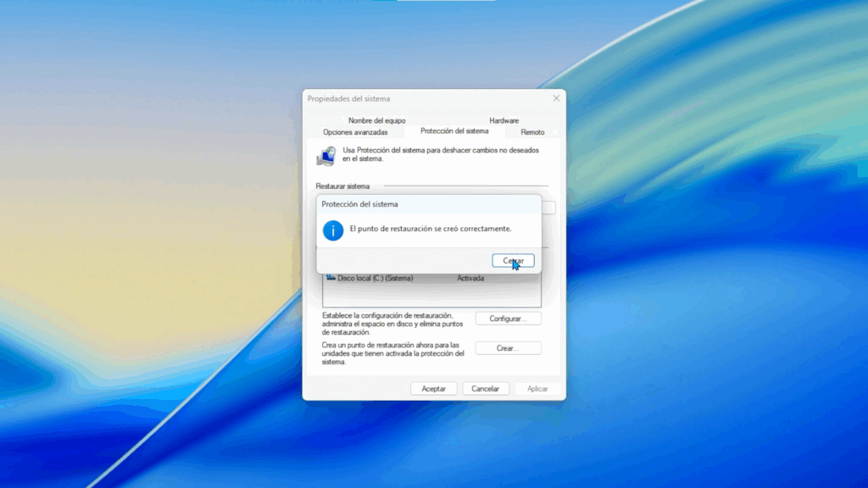This screenshot has width=868, height=488.
Task: Open the Hardware tab
Action: coord(504,120)
